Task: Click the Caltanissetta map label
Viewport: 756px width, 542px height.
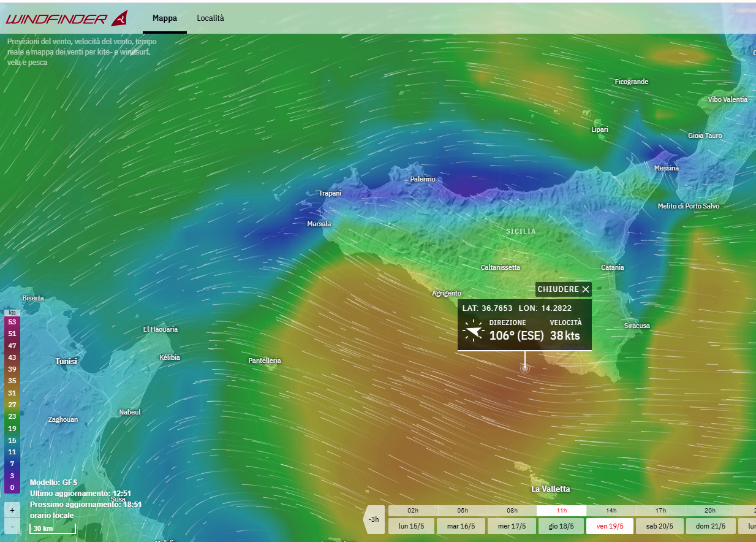Action: pos(501,267)
